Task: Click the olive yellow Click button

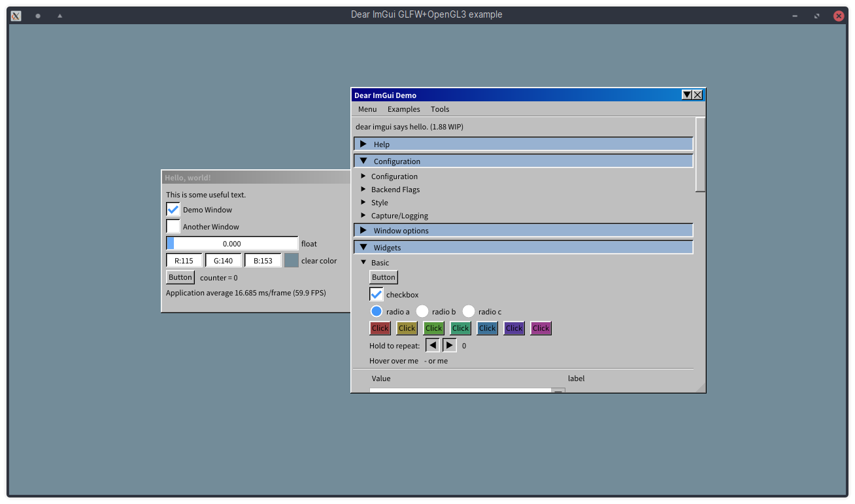Action: tap(407, 328)
